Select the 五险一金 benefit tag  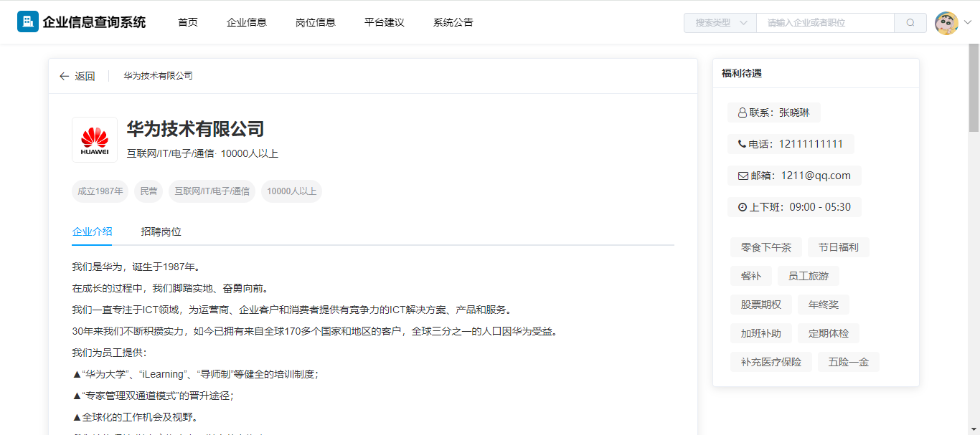click(x=849, y=362)
